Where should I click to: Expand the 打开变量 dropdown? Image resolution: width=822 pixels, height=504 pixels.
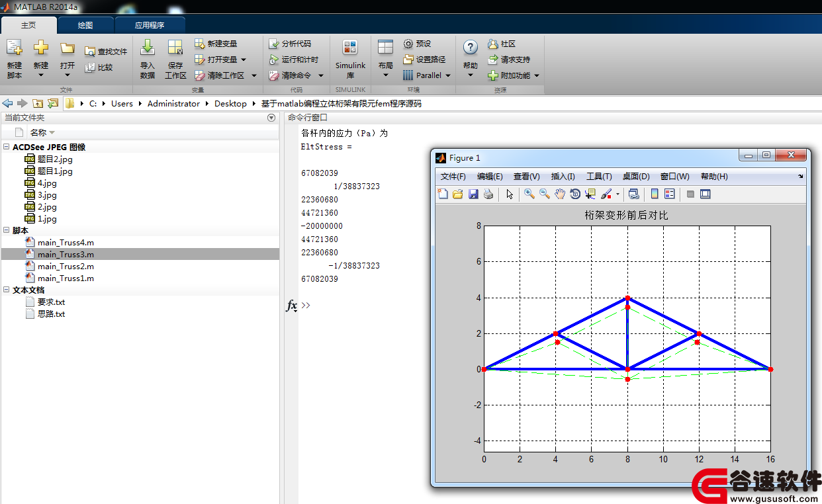tap(244, 60)
